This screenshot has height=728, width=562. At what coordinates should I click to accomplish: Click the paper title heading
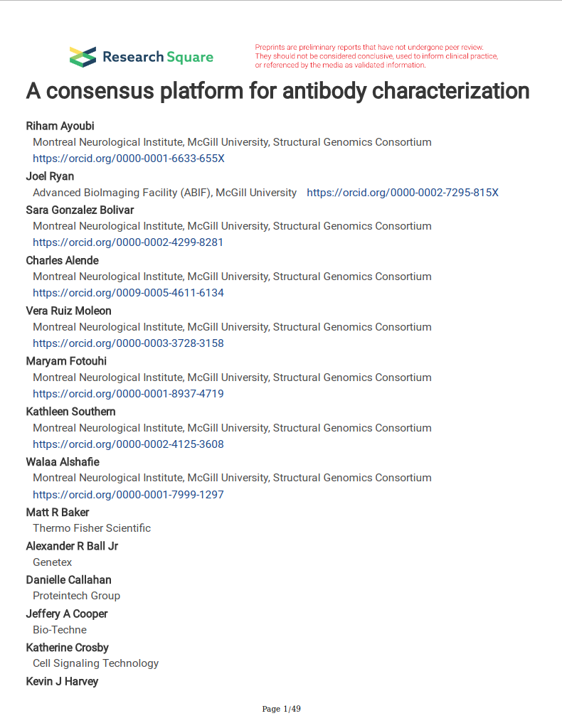277,91
